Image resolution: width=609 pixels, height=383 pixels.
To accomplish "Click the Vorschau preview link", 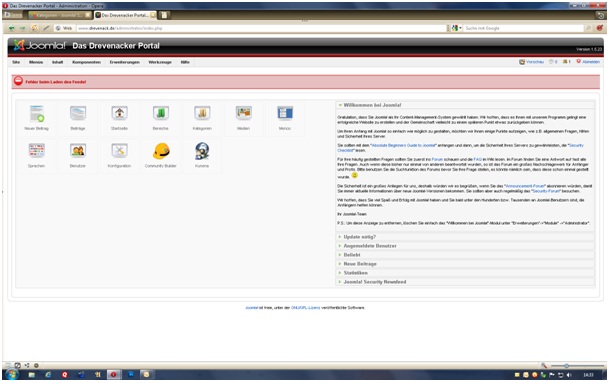I will (532, 62).
